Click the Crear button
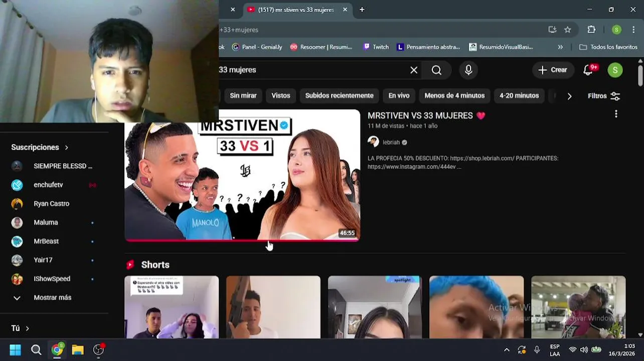This screenshot has width=644, height=361. coord(552,70)
